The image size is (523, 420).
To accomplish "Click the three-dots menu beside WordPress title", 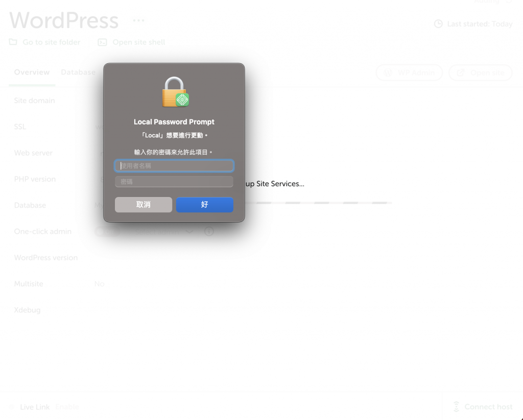I will tap(138, 20).
